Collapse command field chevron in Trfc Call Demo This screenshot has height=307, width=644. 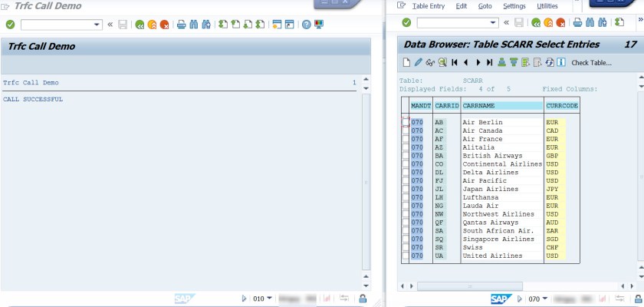tap(110, 25)
